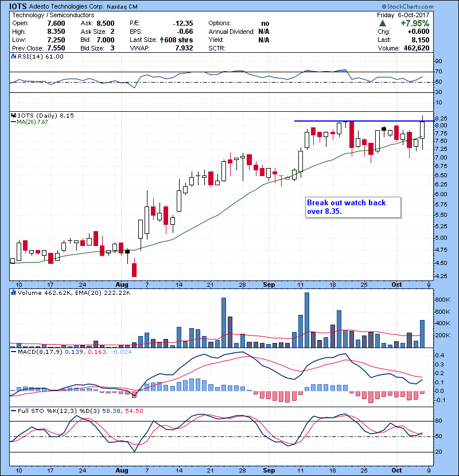The height and width of the screenshot is (476, 459).
Task: Click the blue 8.15 resistance line
Action: pyautogui.click(x=364, y=121)
